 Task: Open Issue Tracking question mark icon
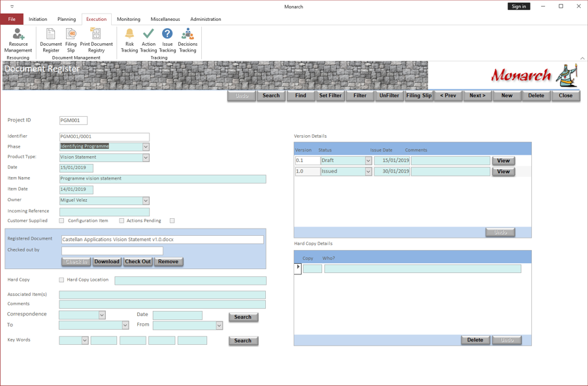[x=167, y=40]
